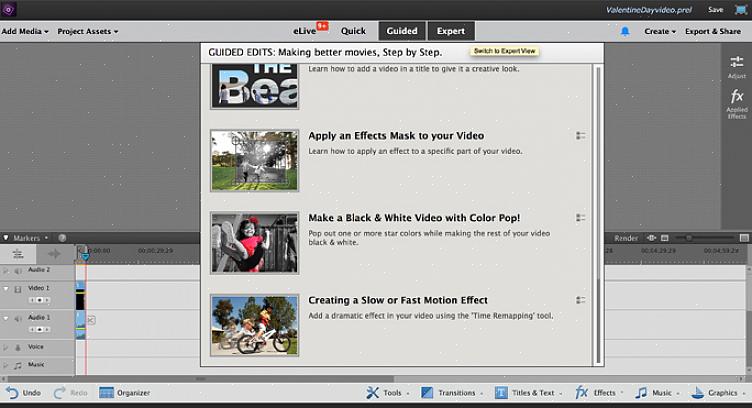Click the Voice track microphone icon
Image resolution: width=752 pixels, height=408 pixels.
(x=18, y=347)
